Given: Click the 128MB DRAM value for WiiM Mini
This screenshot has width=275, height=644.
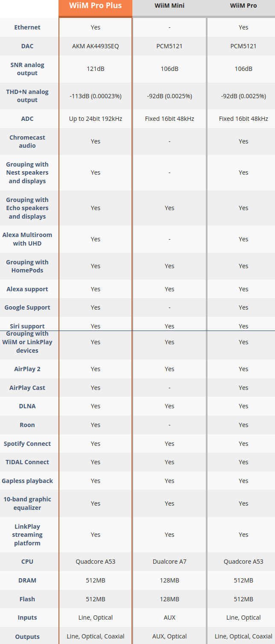Looking at the screenshot, I should point(170,580).
